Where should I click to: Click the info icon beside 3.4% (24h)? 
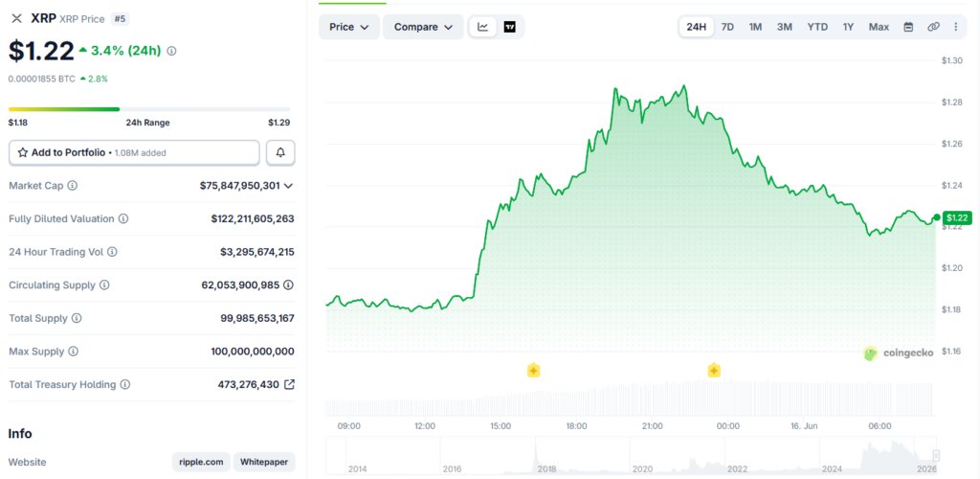172,52
